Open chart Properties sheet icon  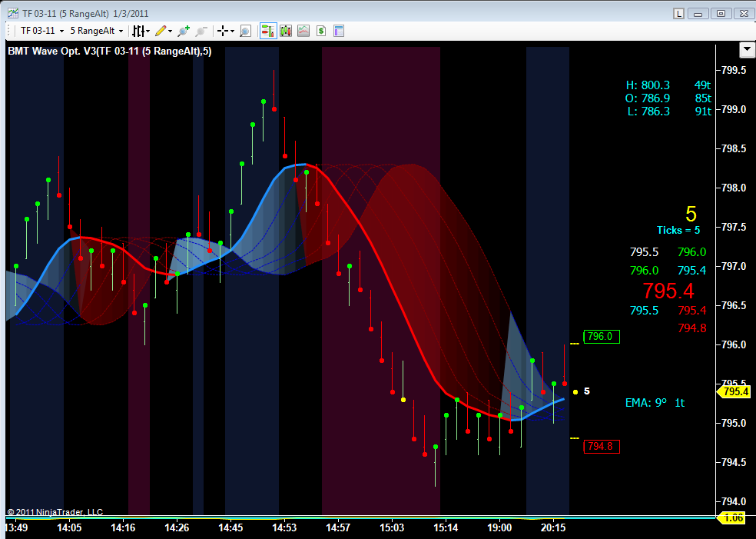tap(339, 32)
